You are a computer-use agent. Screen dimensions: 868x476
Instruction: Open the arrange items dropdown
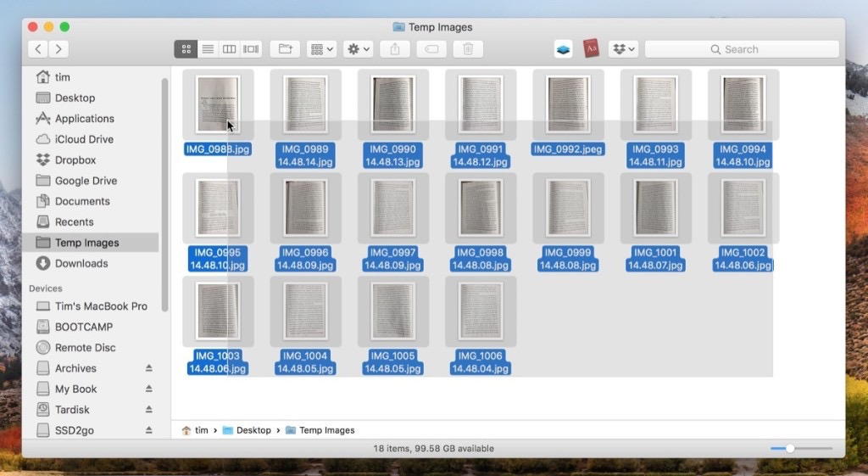(322, 49)
